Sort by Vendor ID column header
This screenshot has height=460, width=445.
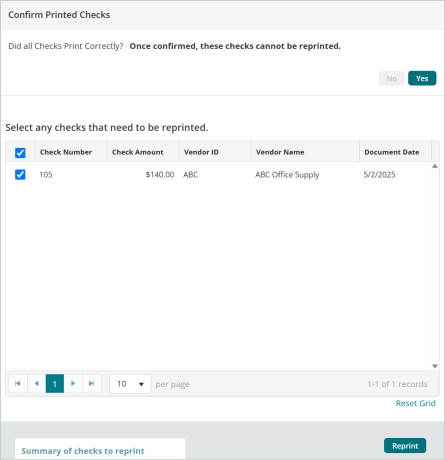click(x=201, y=152)
